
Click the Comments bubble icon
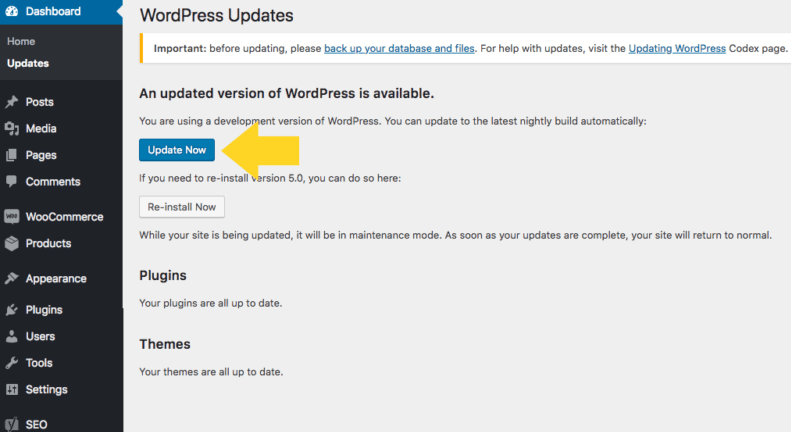12,182
